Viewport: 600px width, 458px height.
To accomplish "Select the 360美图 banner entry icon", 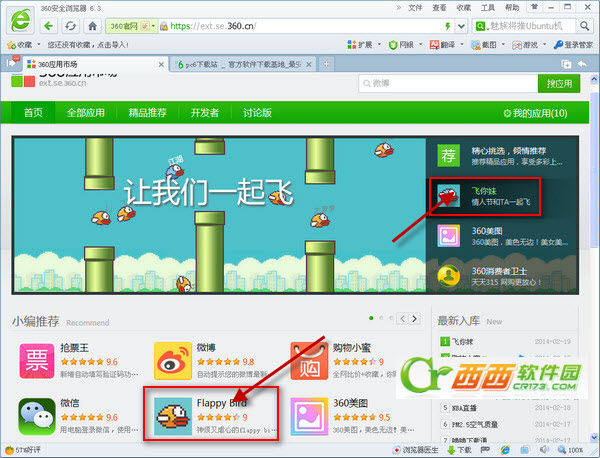I will pos(448,236).
